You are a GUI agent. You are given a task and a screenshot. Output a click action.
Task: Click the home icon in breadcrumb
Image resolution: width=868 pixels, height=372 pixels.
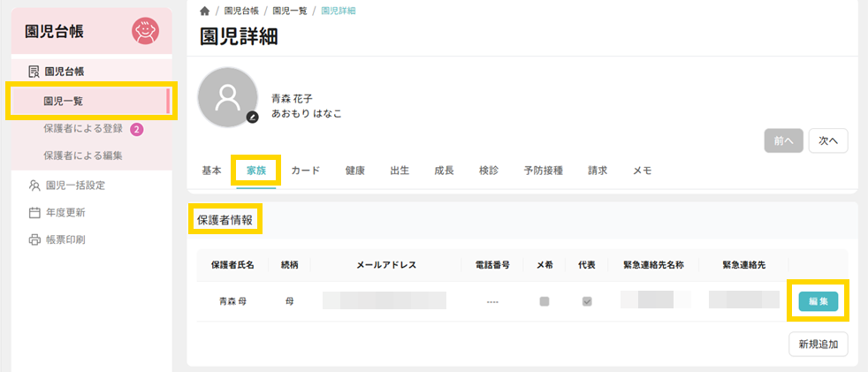pos(205,11)
